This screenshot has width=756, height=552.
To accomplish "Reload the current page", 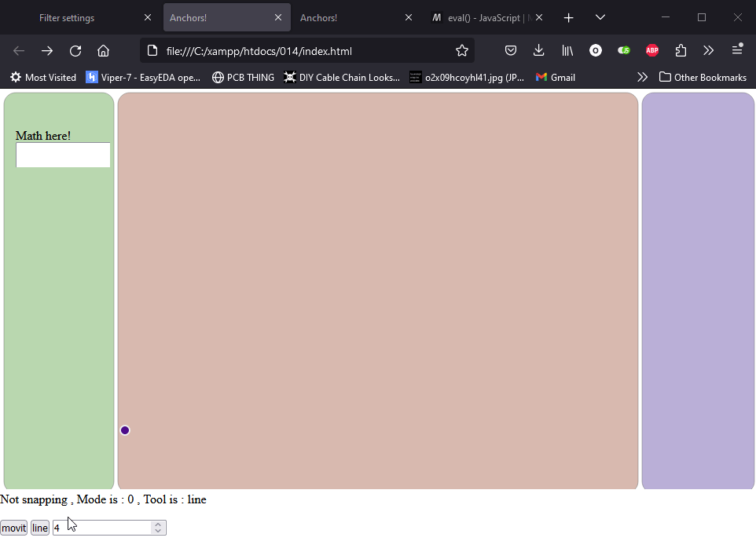I will pyautogui.click(x=75, y=50).
